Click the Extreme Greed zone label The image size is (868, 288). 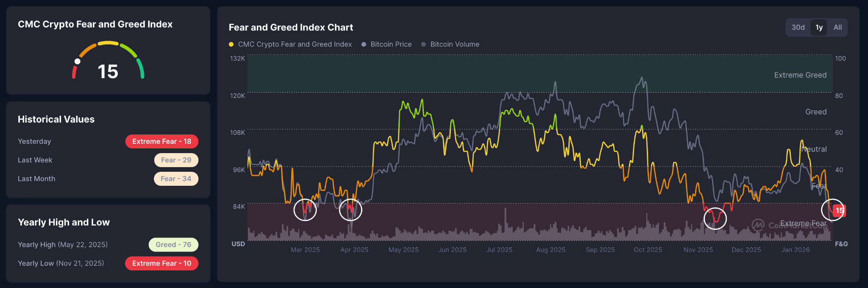pyautogui.click(x=800, y=75)
